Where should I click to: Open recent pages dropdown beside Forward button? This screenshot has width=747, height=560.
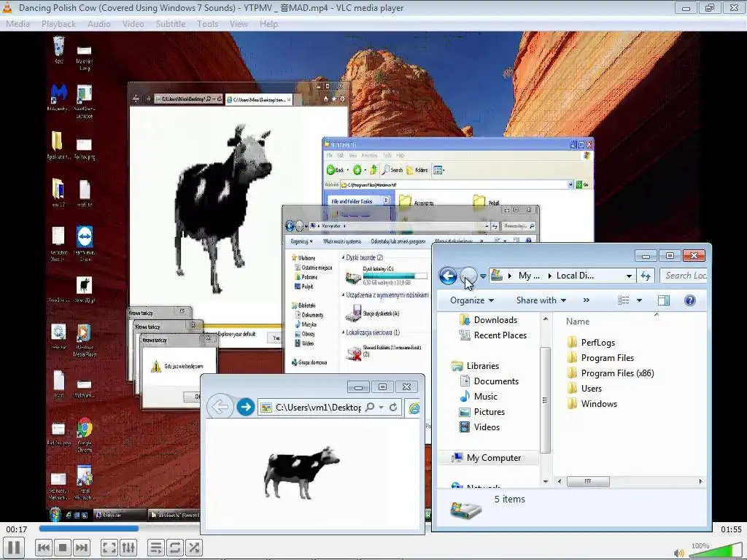click(483, 276)
